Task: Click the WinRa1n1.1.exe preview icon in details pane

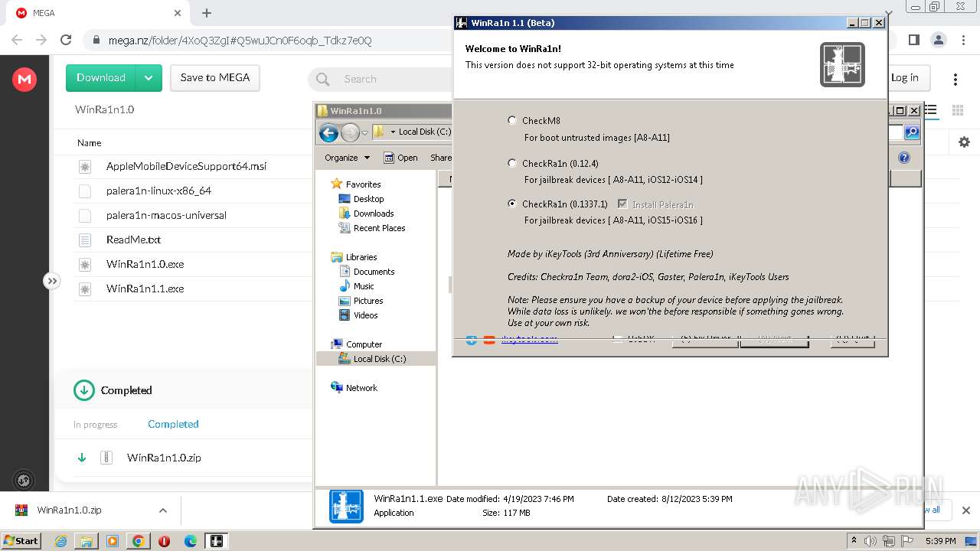Action: [346, 506]
